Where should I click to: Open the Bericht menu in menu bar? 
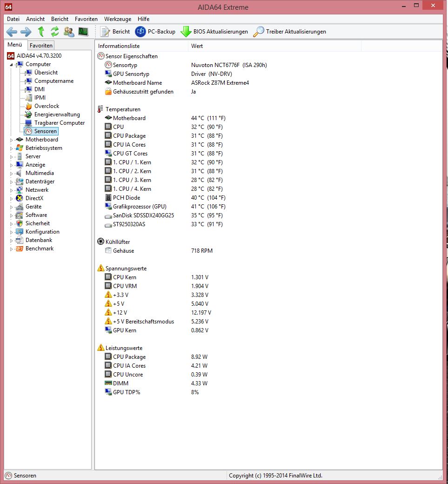(x=60, y=19)
